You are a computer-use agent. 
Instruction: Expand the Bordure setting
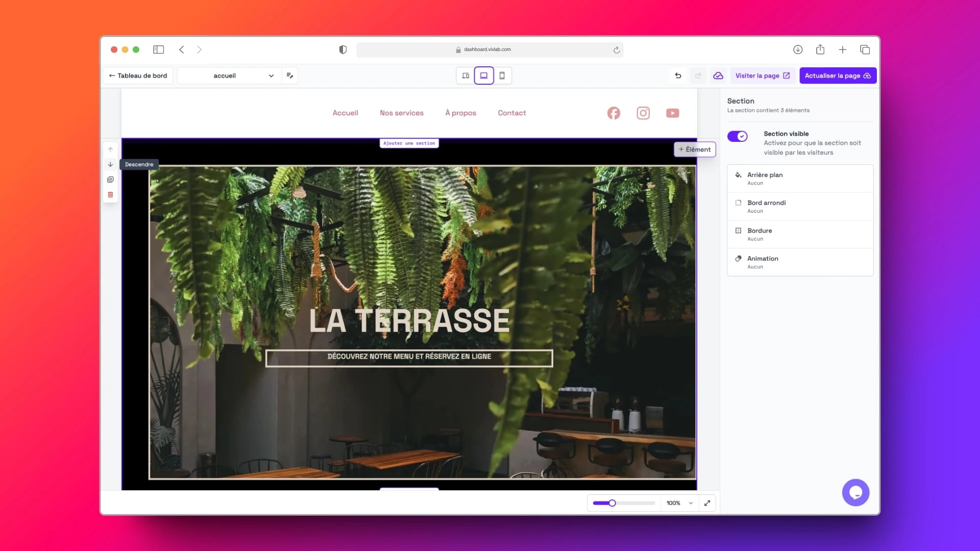click(x=800, y=234)
